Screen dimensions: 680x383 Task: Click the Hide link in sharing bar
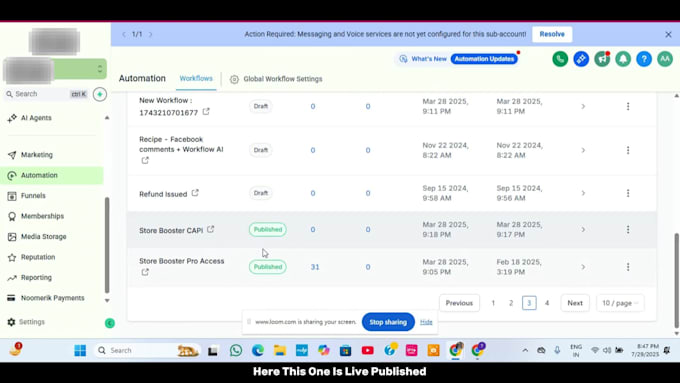click(x=426, y=322)
